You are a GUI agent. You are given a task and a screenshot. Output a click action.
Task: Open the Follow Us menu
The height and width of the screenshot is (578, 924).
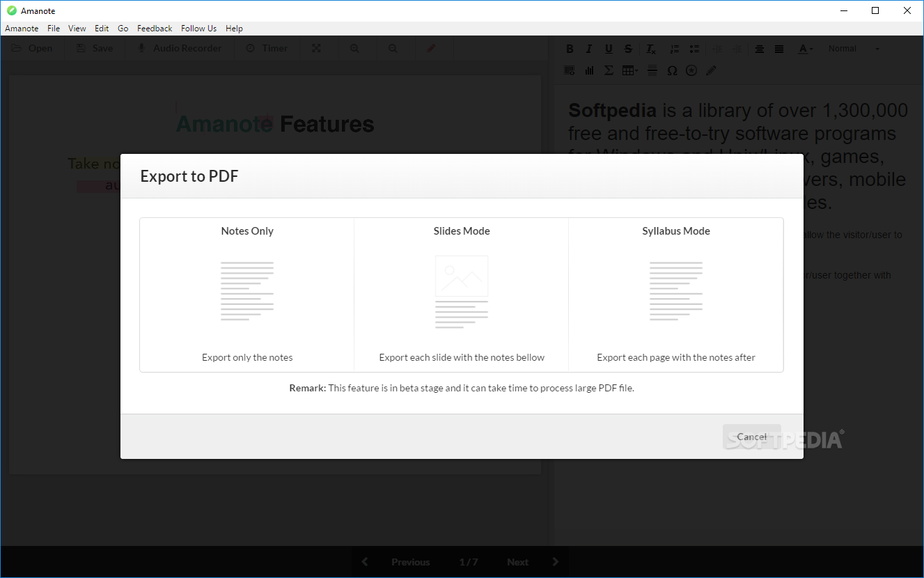[x=198, y=29]
